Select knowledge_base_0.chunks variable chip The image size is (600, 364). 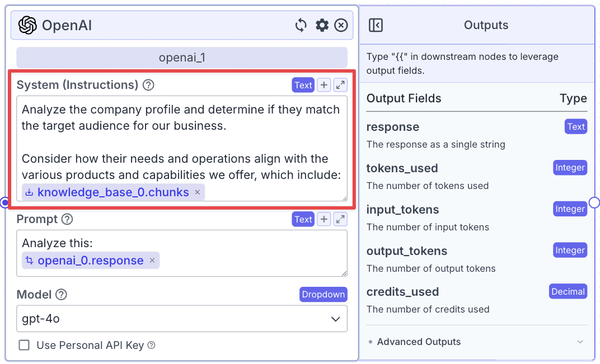pyautogui.click(x=113, y=192)
